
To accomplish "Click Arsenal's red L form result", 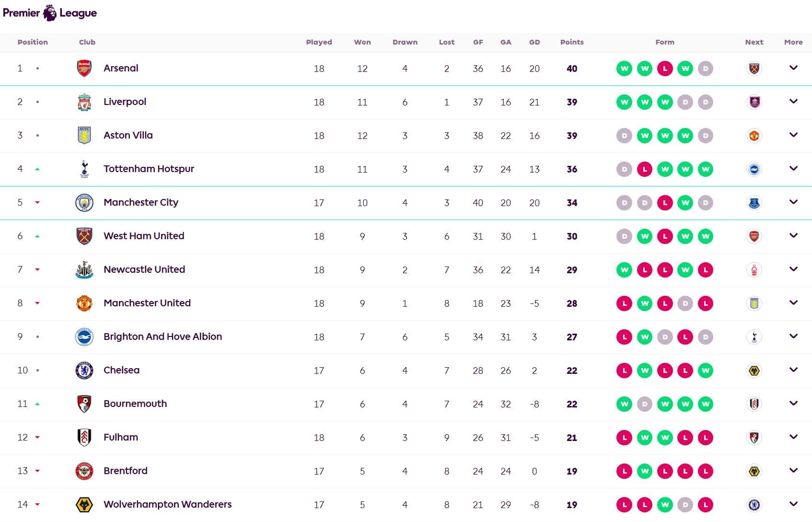I will 665,69.
